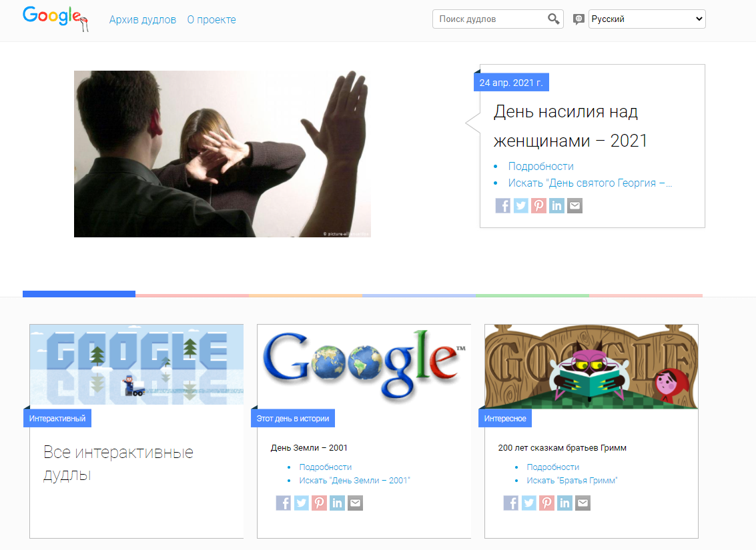
Task: Open the О проекте page
Action: [x=212, y=20]
